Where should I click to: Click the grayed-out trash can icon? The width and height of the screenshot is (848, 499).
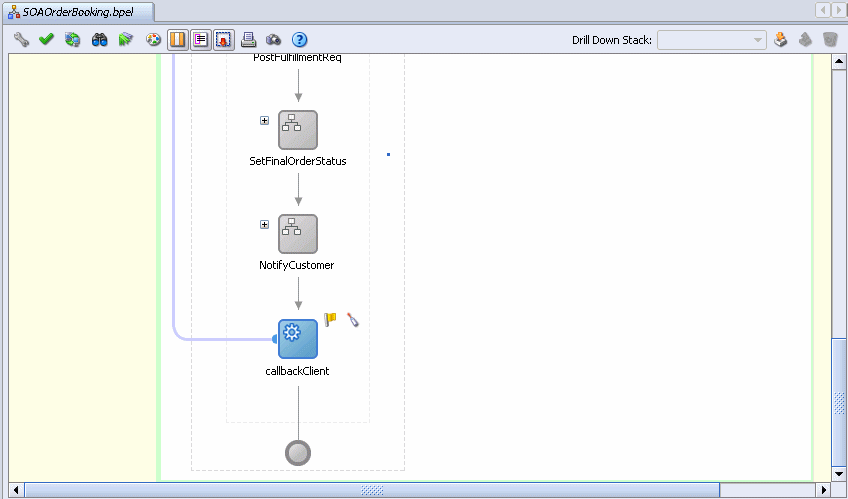830,39
